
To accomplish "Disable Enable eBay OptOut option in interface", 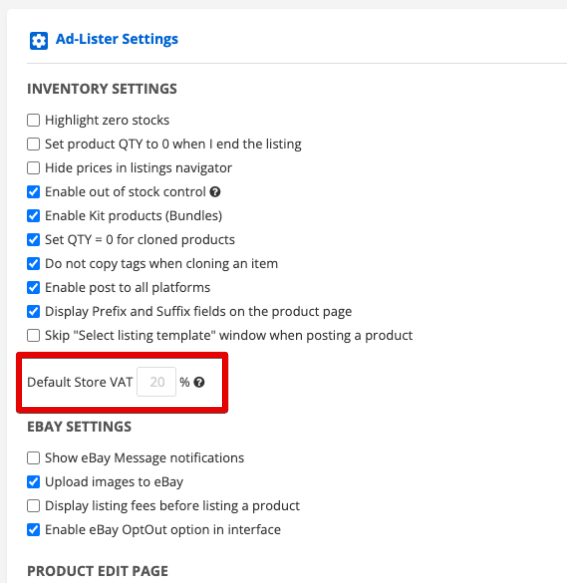I will click(x=33, y=529).
